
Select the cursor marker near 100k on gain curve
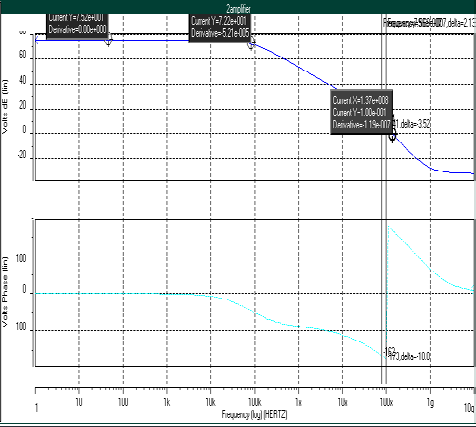coord(252,44)
